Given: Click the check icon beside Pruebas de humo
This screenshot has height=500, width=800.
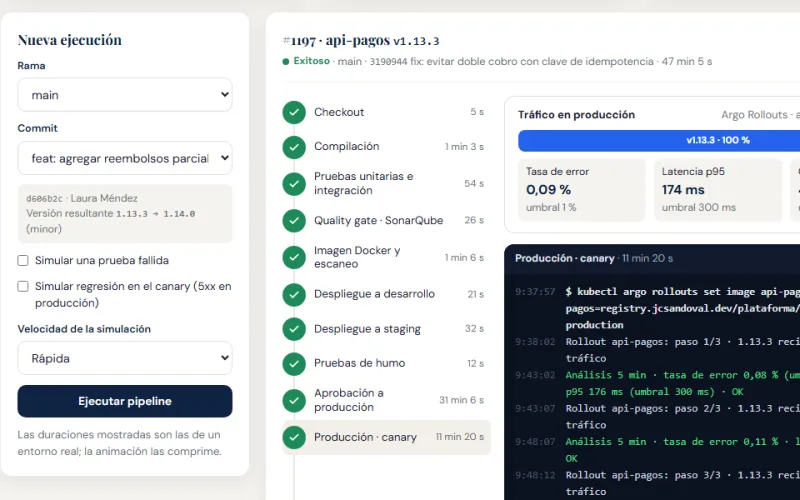Looking at the screenshot, I should tap(294, 364).
